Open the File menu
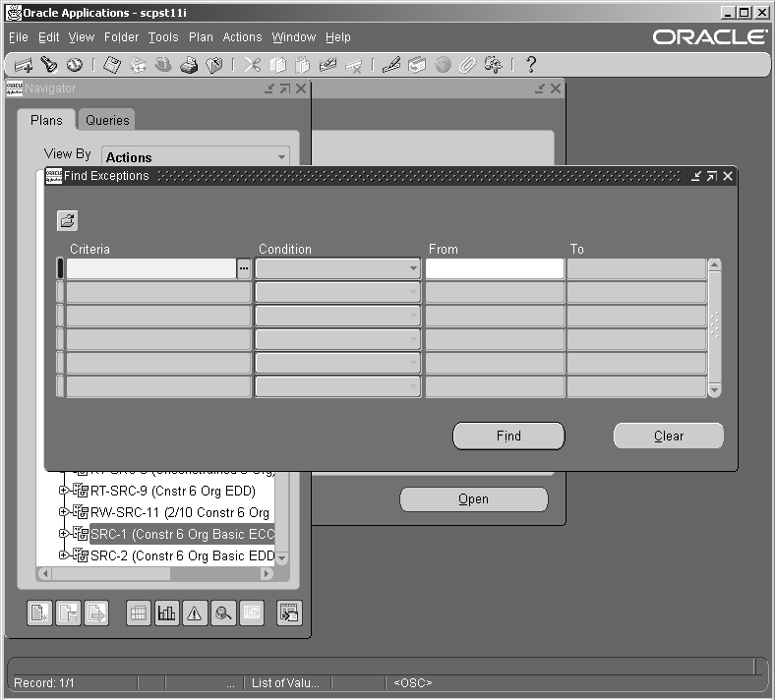 click(19, 37)
